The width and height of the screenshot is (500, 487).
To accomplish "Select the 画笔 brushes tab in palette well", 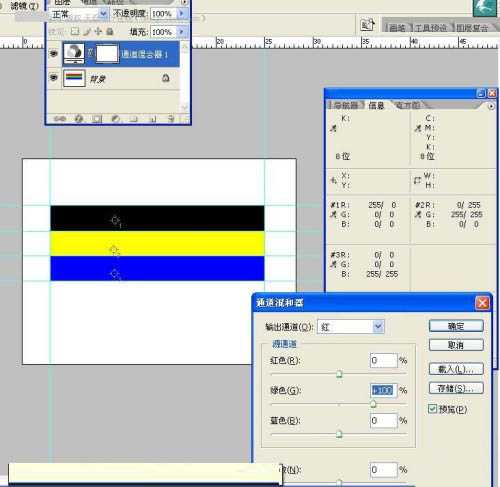I will (x=397, y=28).
